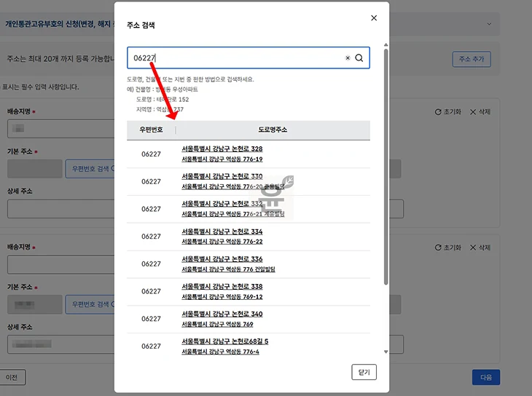Click the scrollbar up arrow in dialog
532x396 pixels.
point(386,44)
